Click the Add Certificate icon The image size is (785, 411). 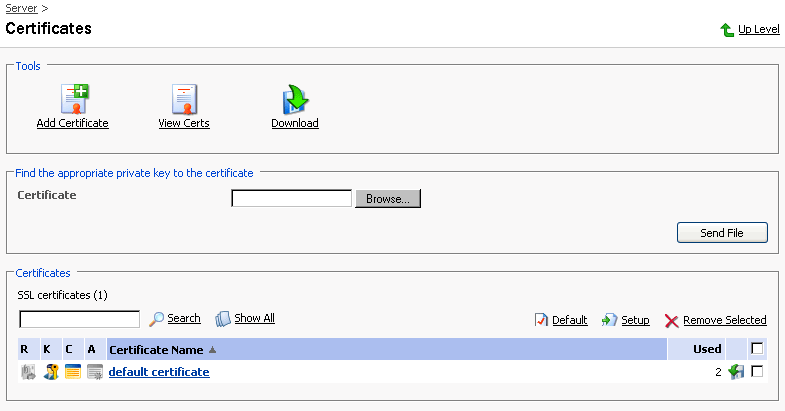73,99
